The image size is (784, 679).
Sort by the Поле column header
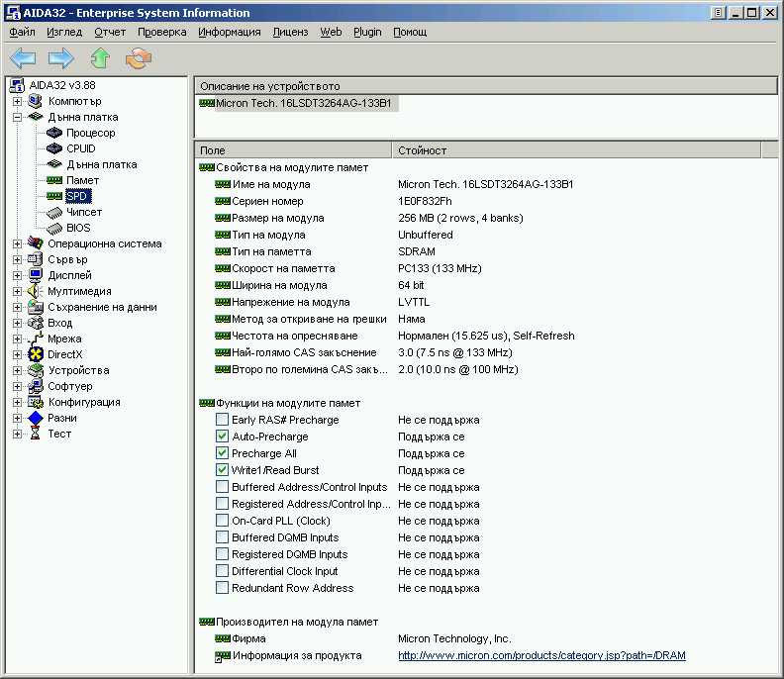point(293,150)
